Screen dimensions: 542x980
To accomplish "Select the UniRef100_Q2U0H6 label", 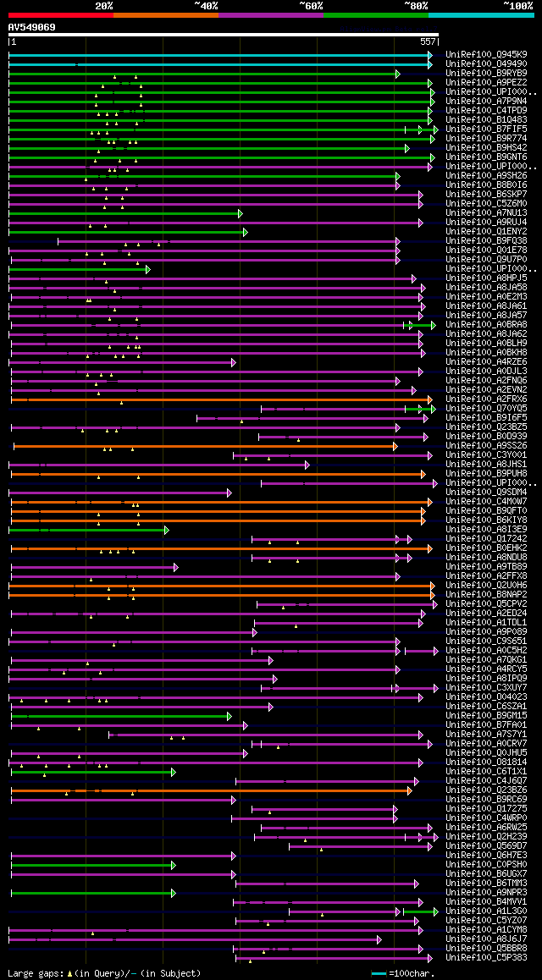I will tap(486, 586).
